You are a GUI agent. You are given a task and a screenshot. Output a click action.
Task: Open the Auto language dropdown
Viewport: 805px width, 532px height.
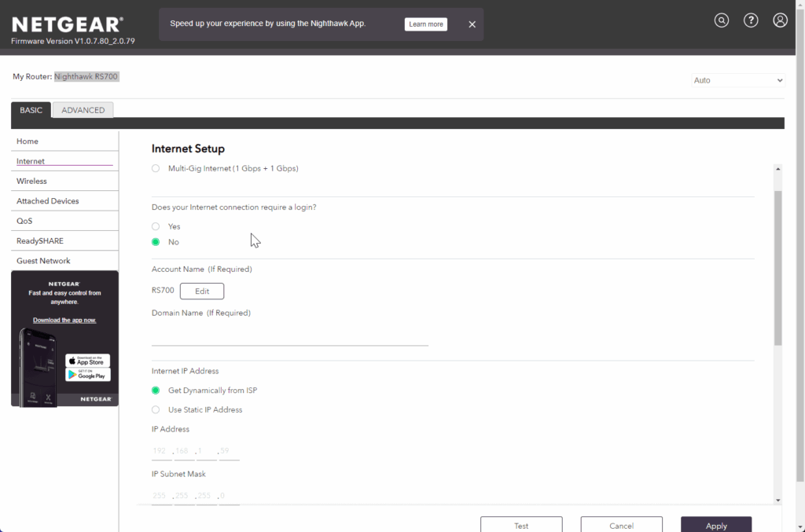pos(737,80)
